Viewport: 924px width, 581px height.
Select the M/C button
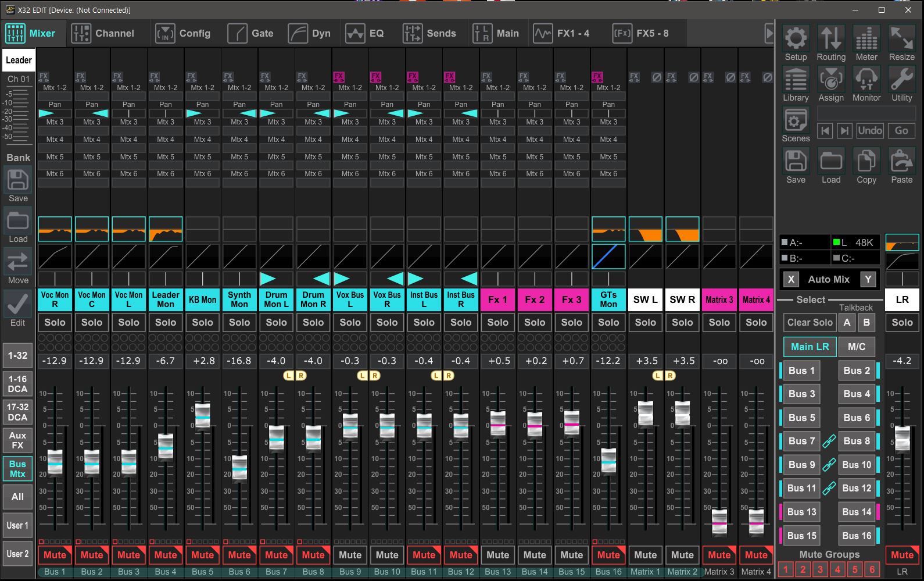(857, 347)
